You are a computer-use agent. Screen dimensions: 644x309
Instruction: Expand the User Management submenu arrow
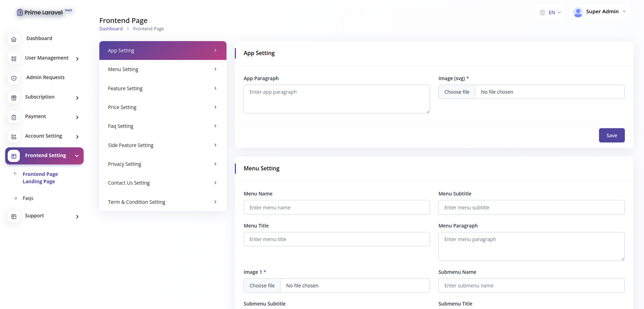(x=77, y=59)
